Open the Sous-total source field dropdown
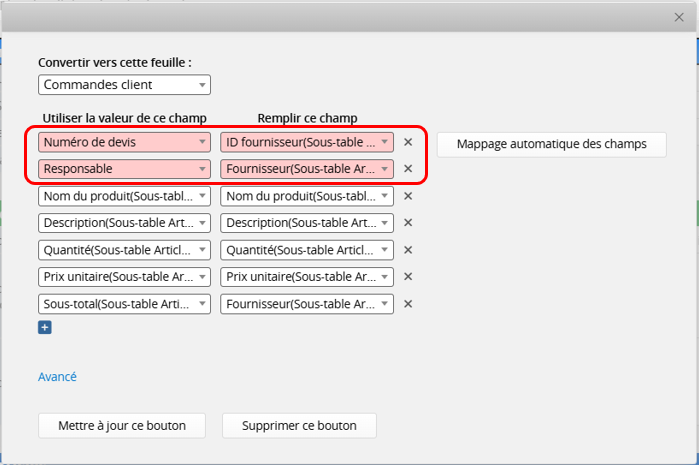The image size is (699, 466). pyautogui.click(x=124, y=304)
